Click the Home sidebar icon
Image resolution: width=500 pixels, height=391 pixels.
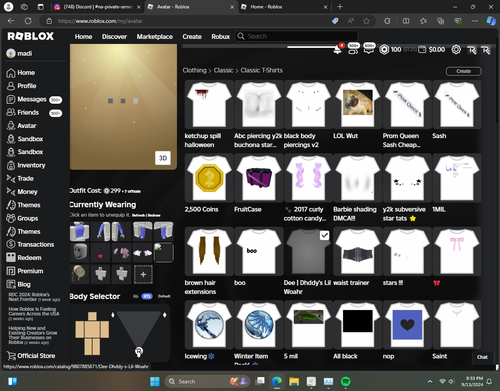[11, 73]
